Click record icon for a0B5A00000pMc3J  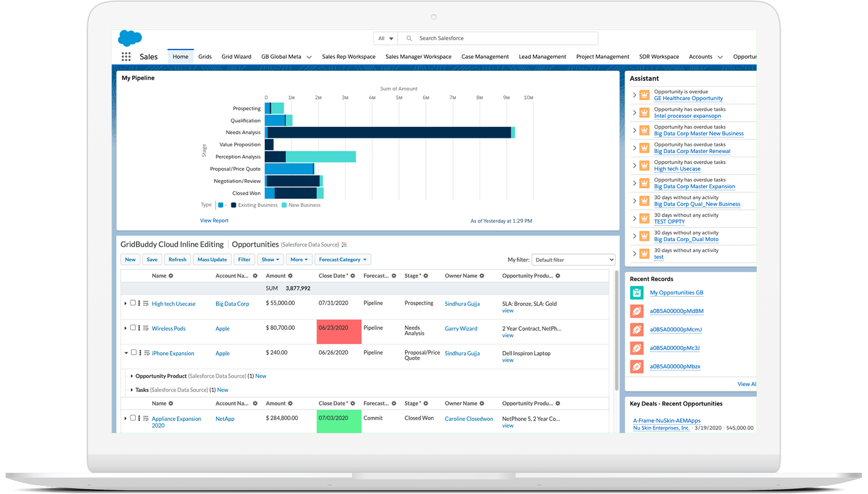click(x=637, y=348)
